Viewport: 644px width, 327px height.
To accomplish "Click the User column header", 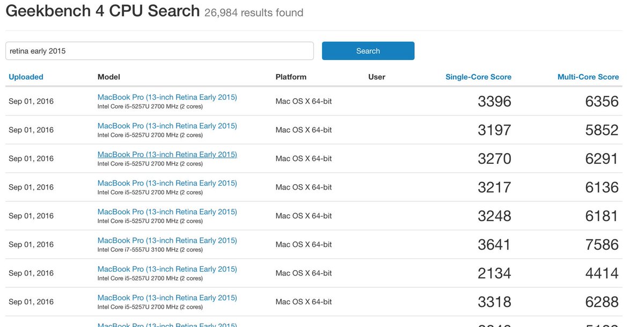I will pyautogui.click(x=377, y=77).
